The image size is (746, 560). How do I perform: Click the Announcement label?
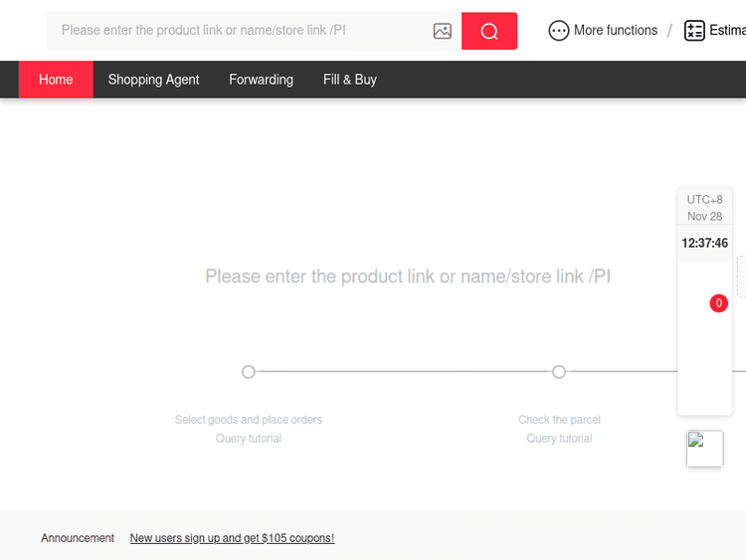[x=78, y=538]
